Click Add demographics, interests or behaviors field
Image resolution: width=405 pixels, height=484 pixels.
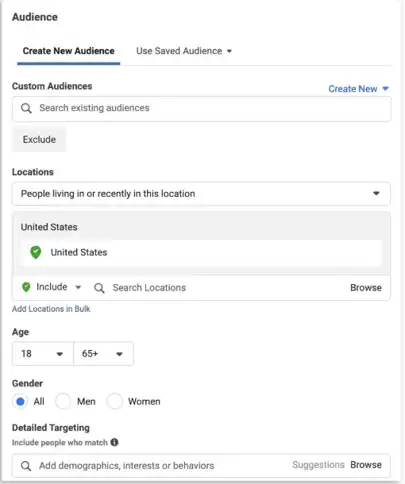pos(201,466)
